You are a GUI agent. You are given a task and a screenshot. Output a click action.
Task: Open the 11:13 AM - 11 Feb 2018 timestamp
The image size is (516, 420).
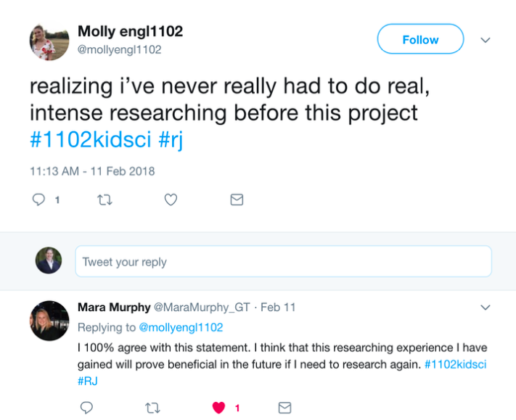(x=92, y=171)
